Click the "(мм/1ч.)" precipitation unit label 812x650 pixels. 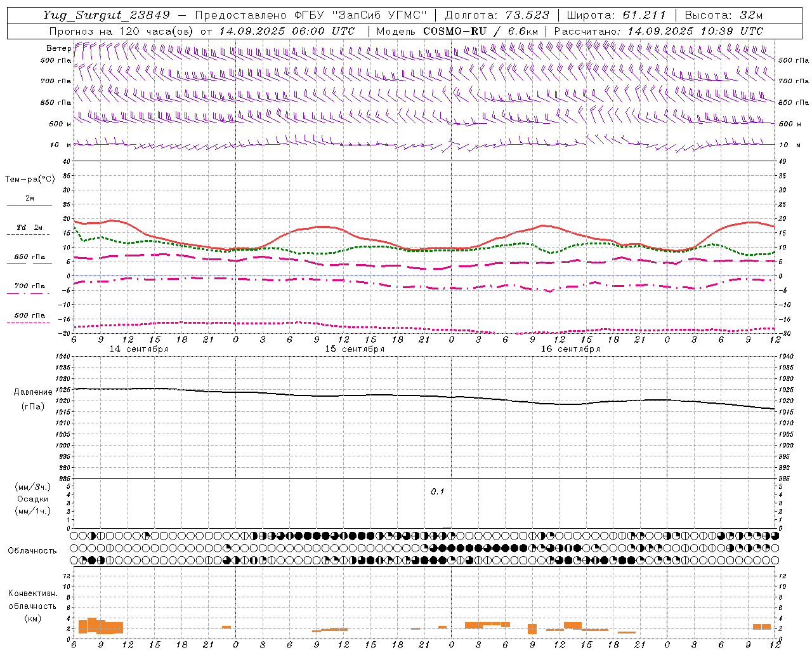(33, 511)
